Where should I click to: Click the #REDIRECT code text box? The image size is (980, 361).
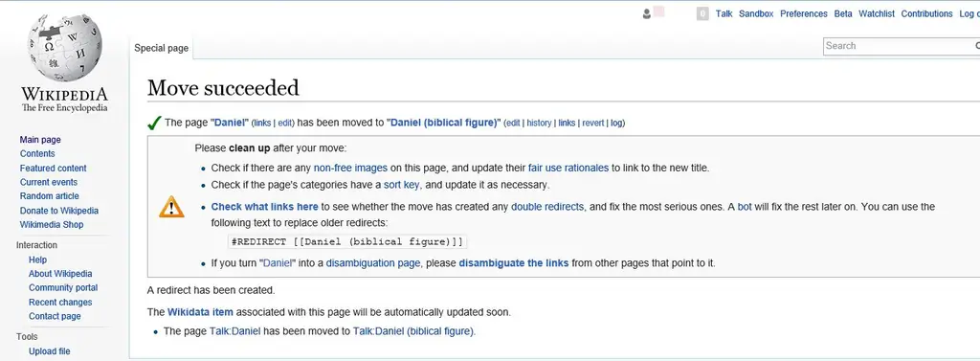(x=347, y=241)
